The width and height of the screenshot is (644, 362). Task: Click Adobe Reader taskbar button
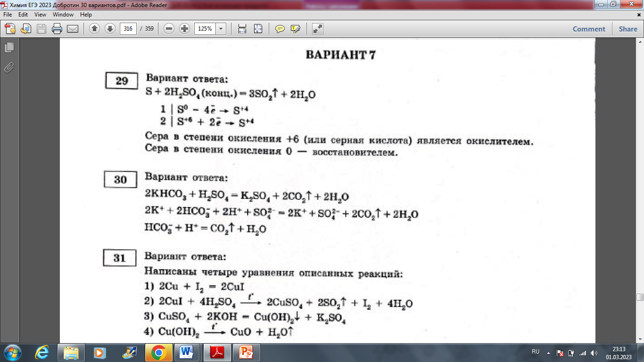(216, 352)
